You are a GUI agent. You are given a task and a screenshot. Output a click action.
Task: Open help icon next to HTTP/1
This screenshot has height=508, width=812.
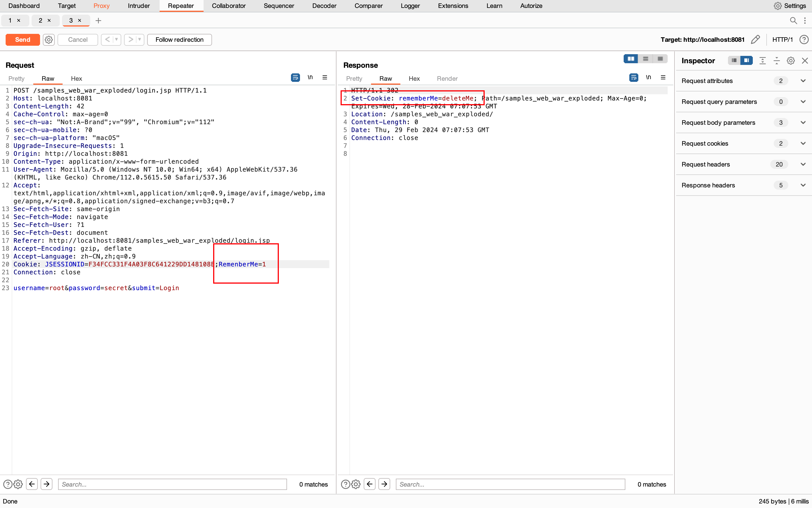click(x=804, y=40)
